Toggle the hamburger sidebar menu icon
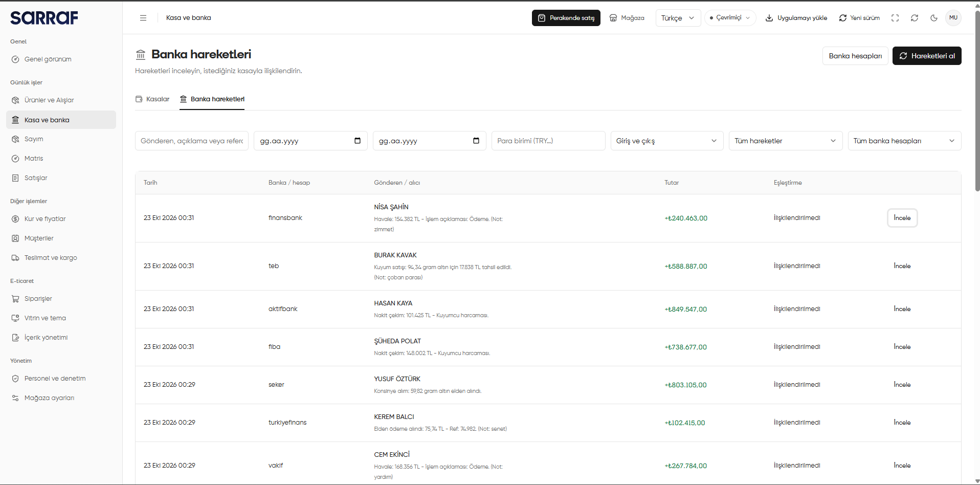 (x=143, y=18)
